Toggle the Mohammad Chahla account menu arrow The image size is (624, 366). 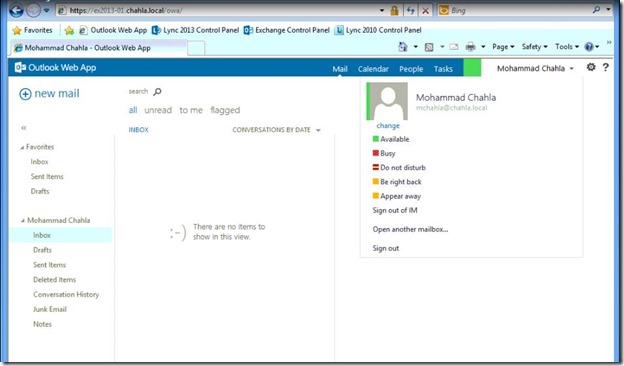click(572, 68)
